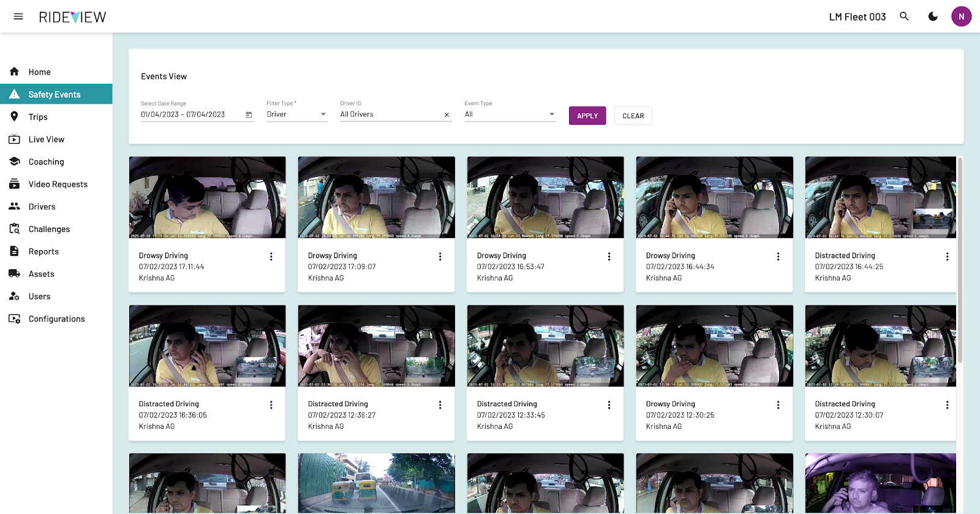980x514 pixels.
Task: Click the Assets truck icon
Action: tap(15, 274)
